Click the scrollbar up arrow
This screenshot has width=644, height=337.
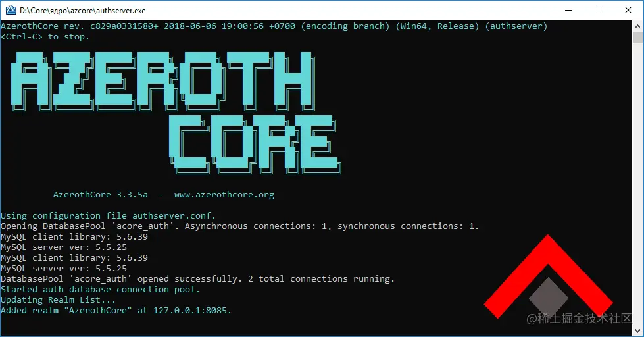tap(637, 26)
